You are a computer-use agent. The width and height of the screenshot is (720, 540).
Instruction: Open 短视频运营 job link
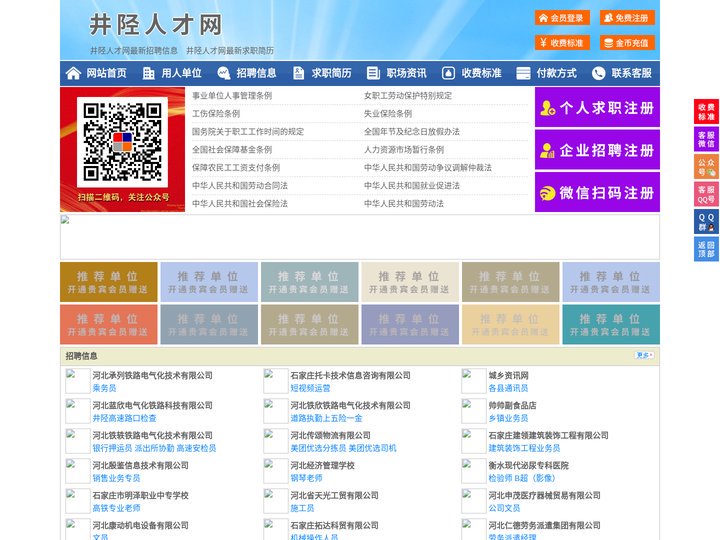coord(310,388)
